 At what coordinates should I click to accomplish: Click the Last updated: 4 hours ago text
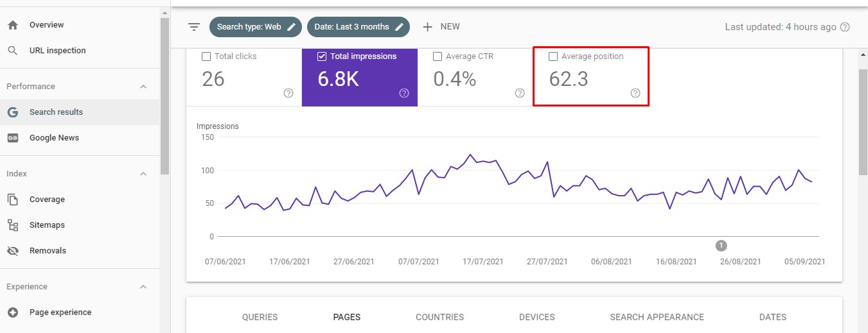(x=781, y=27)
